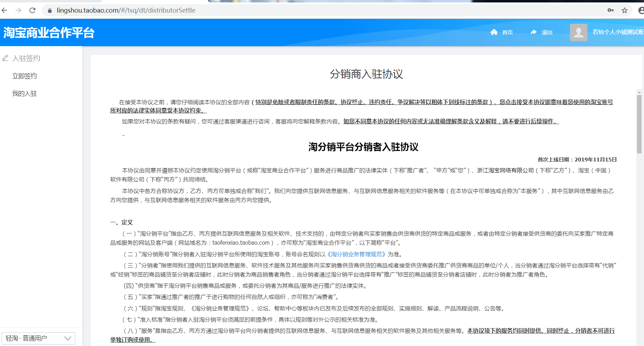Click the padlock site info icon
Image resolution: width=644 pixels, height=346 pixels.
[x=50, y=10]
